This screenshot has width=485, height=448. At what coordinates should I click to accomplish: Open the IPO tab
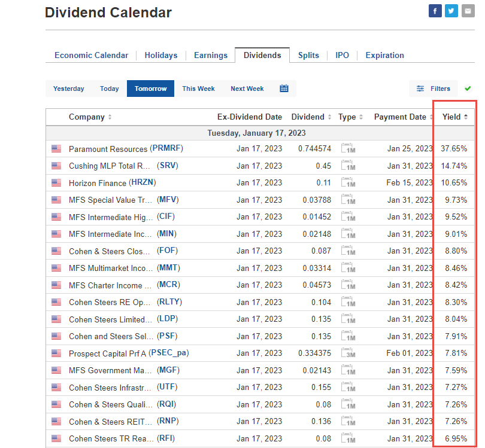coord(342,55)
